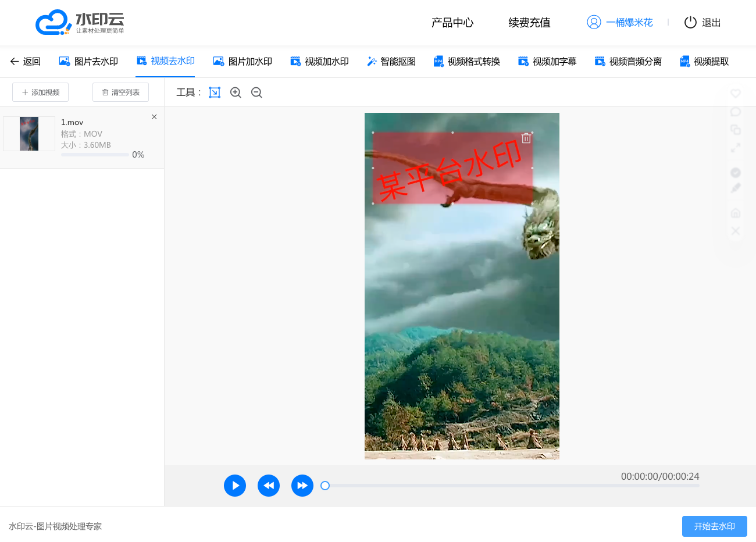Click the 0% progress value
Viewport: 756px width, 542px height.
[138, 155]
